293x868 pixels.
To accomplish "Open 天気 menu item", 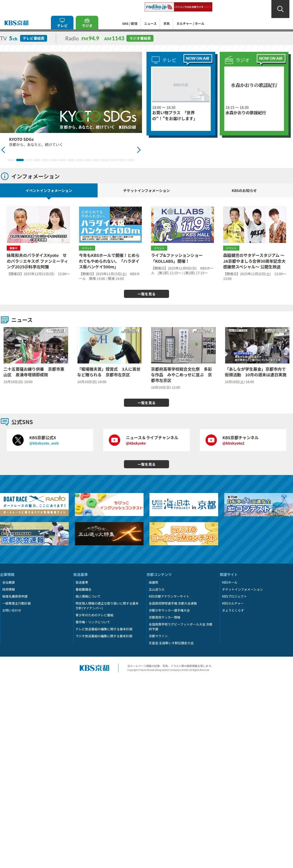I will pyautogui.click(x=167, y=24).
